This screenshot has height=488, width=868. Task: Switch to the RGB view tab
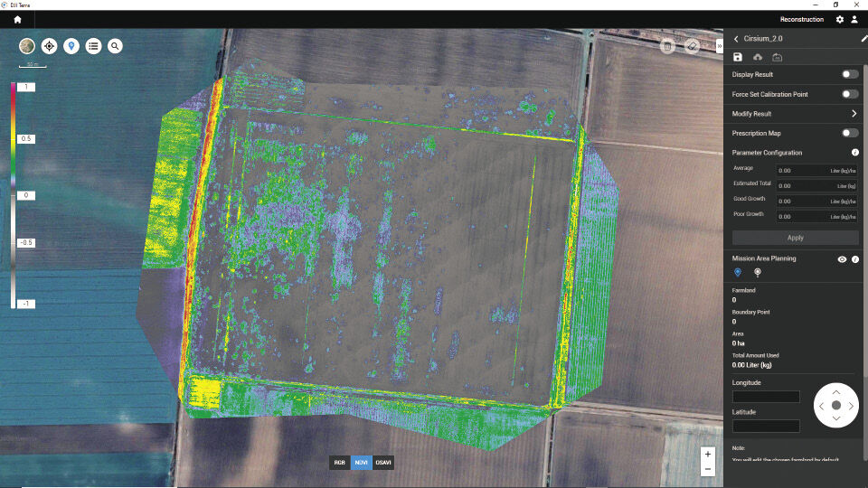click(x=340, y=463)
